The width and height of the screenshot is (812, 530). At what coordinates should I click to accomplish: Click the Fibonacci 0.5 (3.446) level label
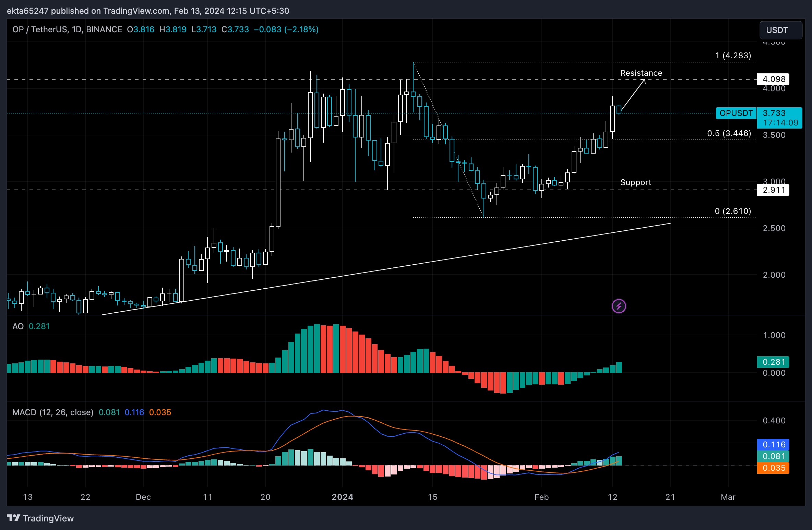click(729, 133)
